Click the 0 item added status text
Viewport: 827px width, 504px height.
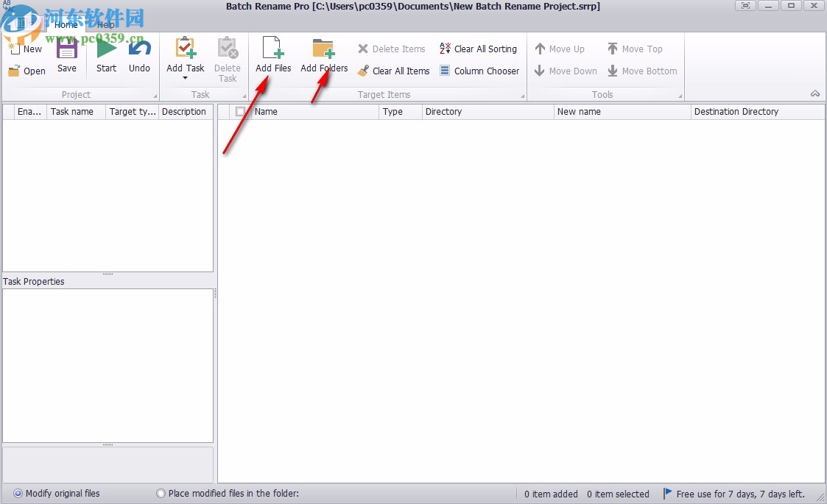[551, 494]
